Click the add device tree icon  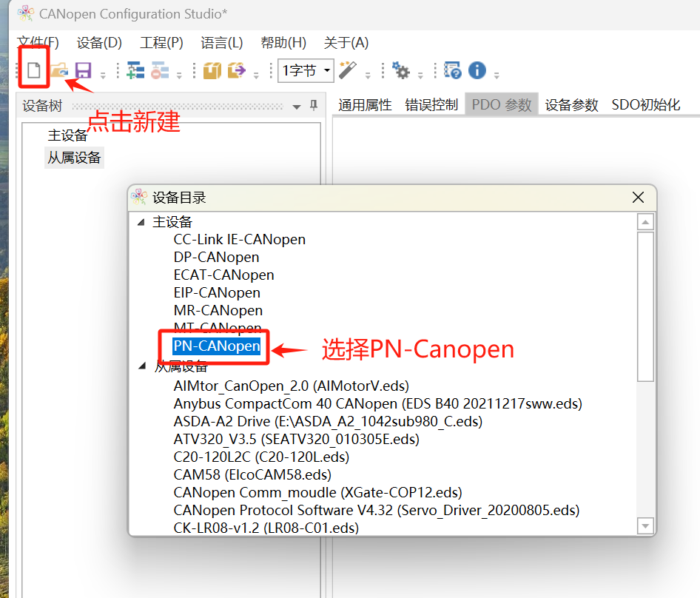135,70
